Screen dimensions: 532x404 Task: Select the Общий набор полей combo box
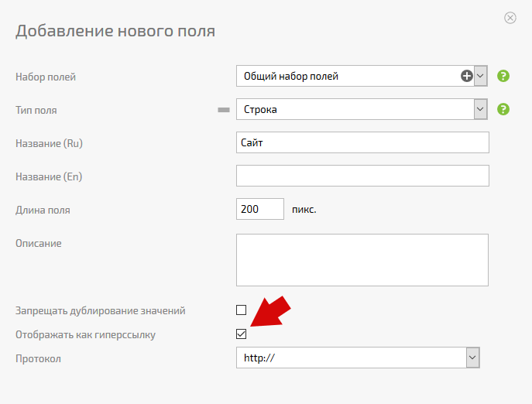click(x=362, y=76)
